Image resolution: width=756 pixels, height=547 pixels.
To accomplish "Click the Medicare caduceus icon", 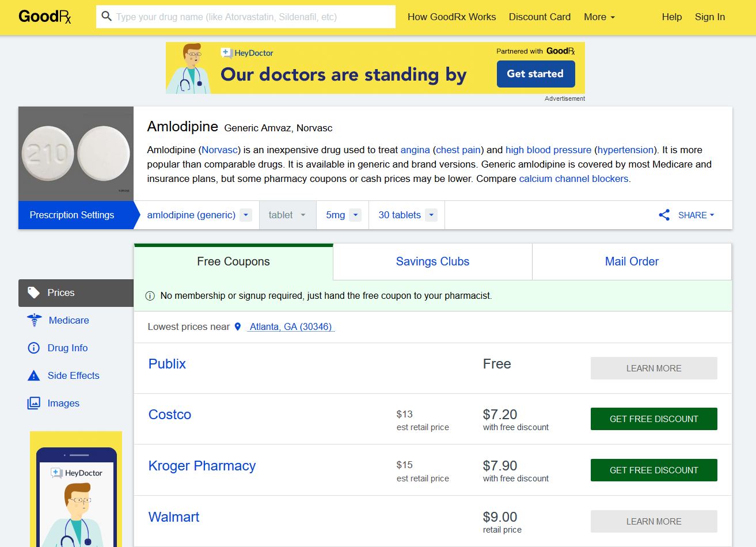I will coord(34,320).
